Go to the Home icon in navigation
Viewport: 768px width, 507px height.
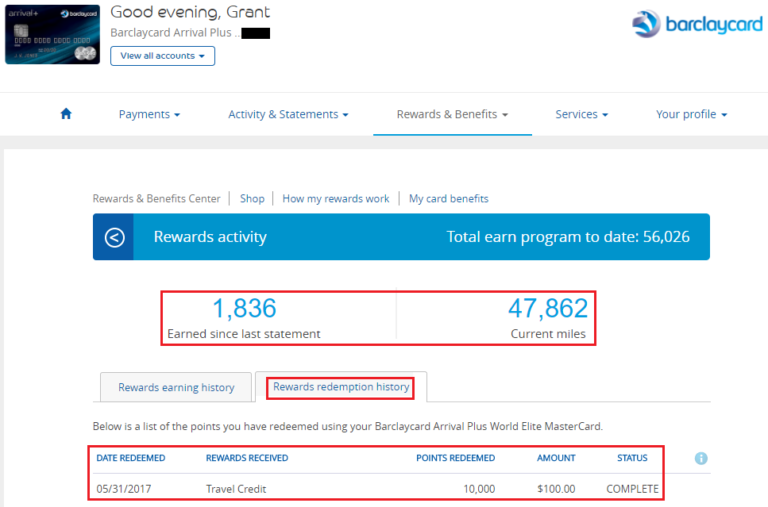pyautogui.click(x=66, y=114)
